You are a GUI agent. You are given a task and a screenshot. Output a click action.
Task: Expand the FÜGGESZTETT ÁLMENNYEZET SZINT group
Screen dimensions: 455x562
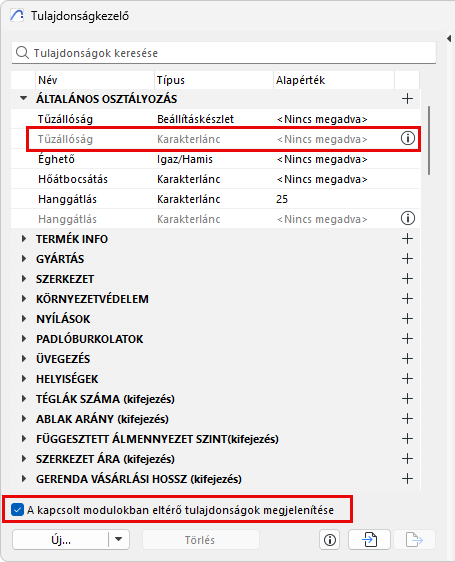24,439
